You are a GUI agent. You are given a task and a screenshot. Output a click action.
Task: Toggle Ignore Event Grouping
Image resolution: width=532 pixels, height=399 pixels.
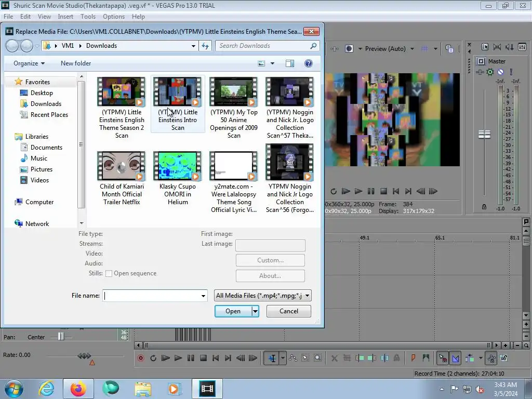click(504, 358)
